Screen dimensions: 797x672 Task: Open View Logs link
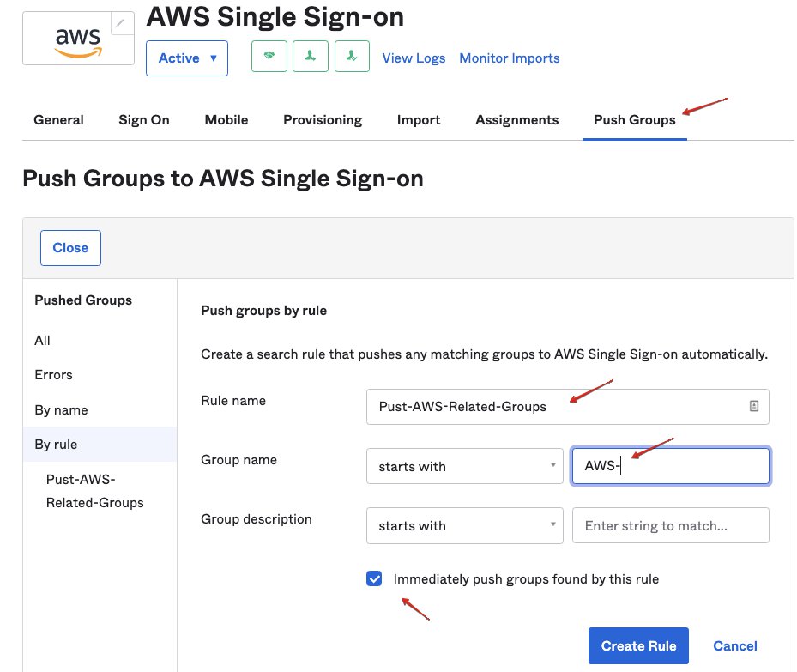(414, 58)
